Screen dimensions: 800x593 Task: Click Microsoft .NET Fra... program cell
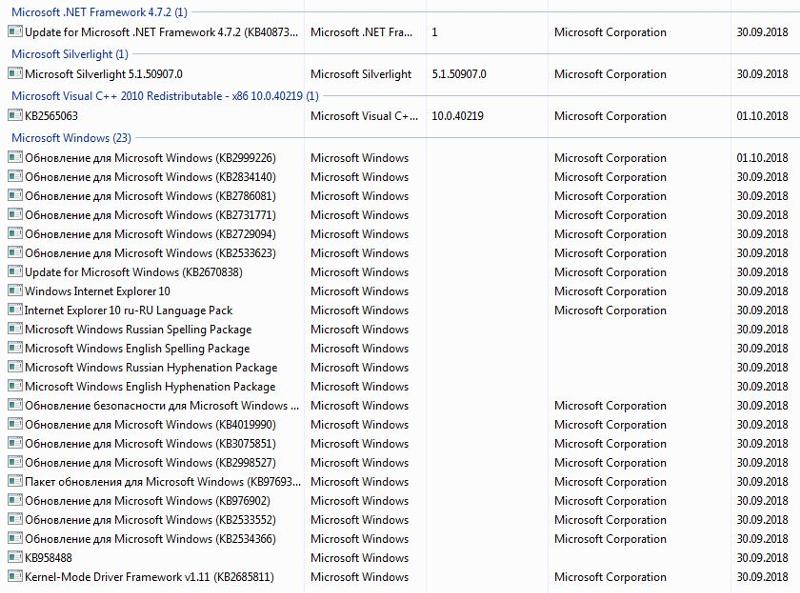(361, 32)
